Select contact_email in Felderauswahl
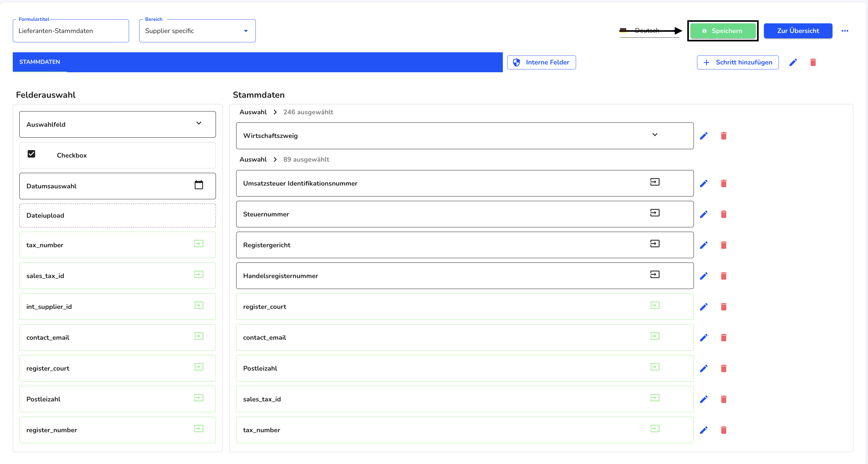 tap(117, 337)
